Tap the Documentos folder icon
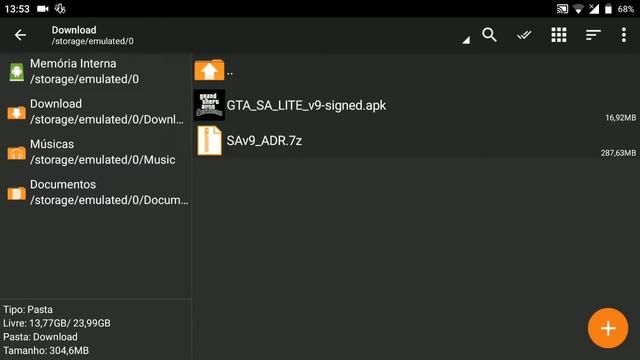Viewport: 640px width, 360px height. [17, 193]
